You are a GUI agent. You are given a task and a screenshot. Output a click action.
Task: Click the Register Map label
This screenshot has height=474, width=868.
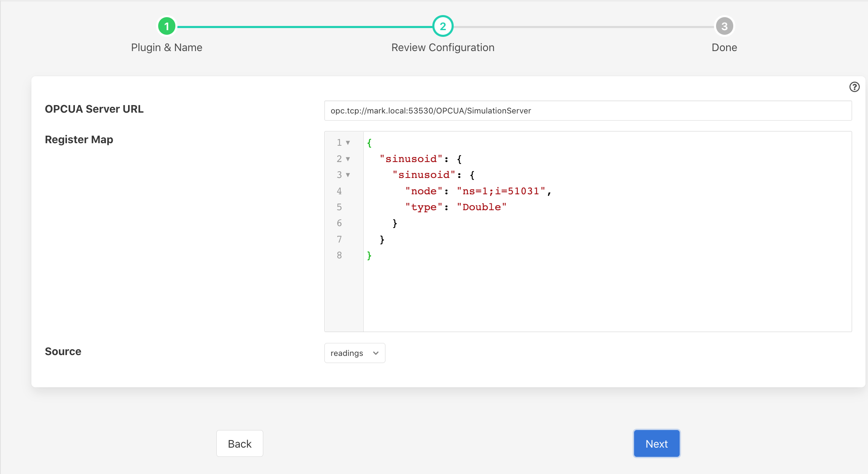[x=79, y=139]
